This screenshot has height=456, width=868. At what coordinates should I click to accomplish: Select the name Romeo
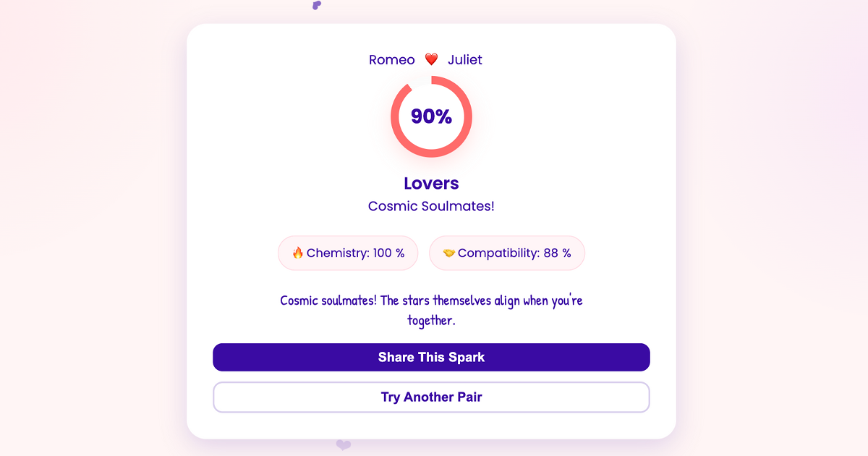click(391, 59)
